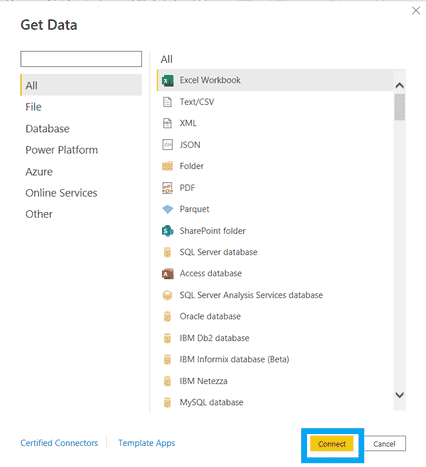Click the Folder connector icon
This screenshot has height=467, width=426.
click(x=167, y=166)
